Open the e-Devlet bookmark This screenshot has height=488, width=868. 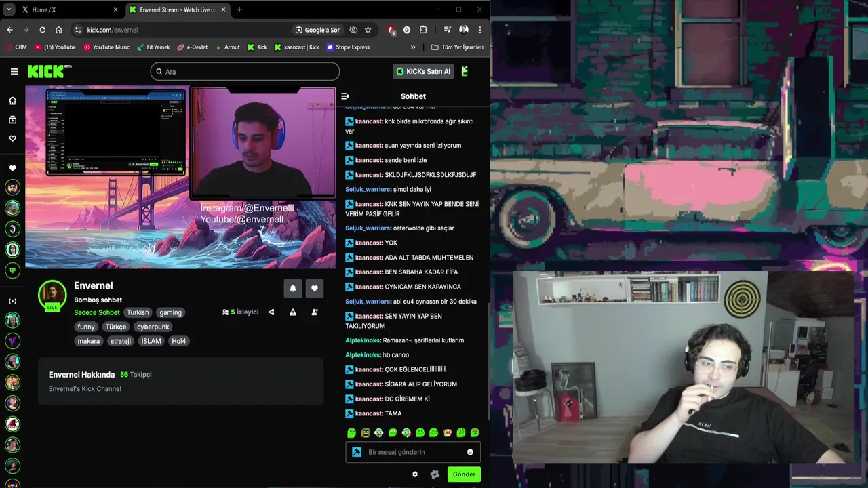click(x=193, y=47)
